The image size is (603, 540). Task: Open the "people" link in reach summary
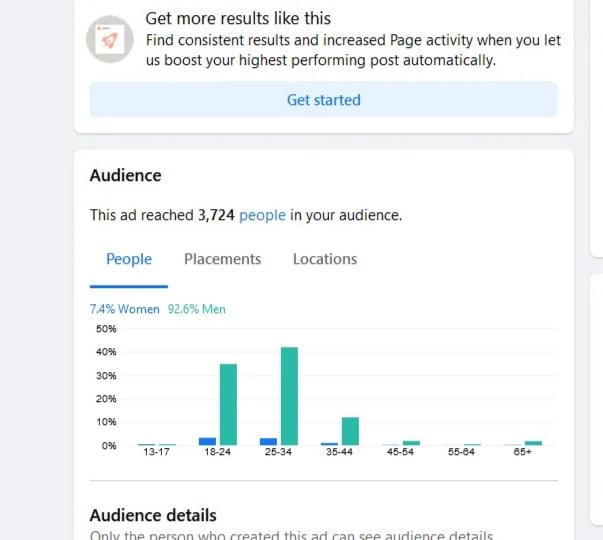(262, 214)
